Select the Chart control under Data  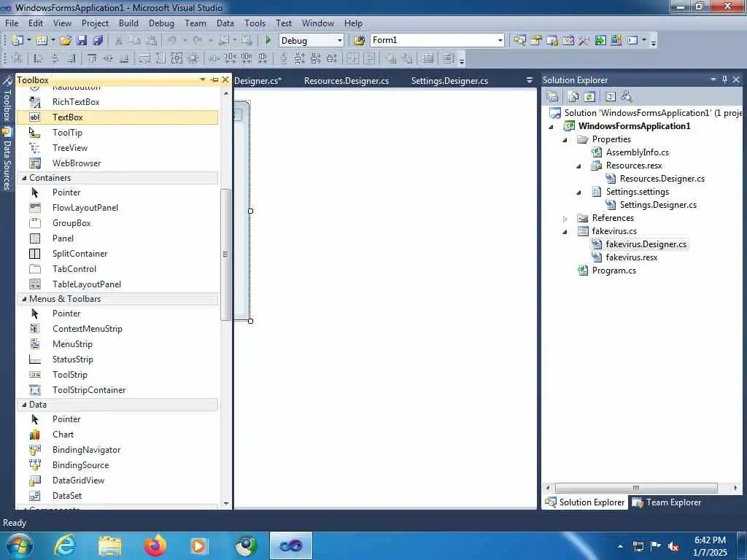(117, 435)
